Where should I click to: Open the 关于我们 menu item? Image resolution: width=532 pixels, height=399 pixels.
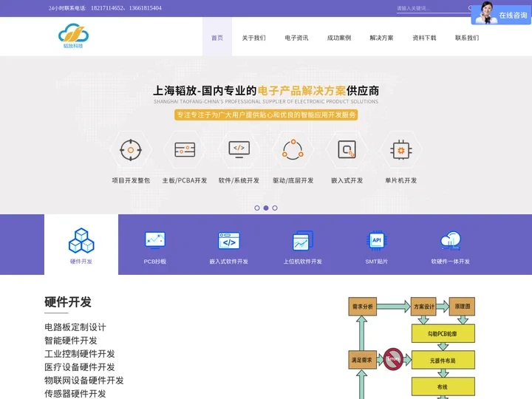coord(253,38)
